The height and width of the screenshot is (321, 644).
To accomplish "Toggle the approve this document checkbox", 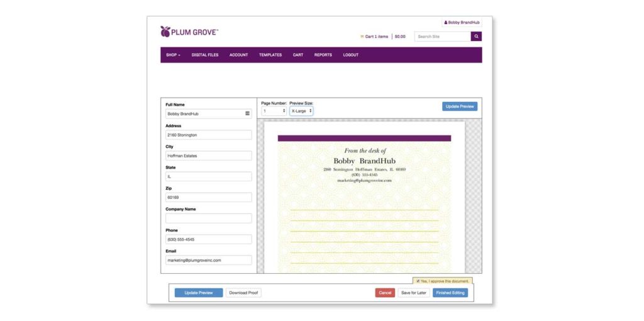I will point(418,281).
